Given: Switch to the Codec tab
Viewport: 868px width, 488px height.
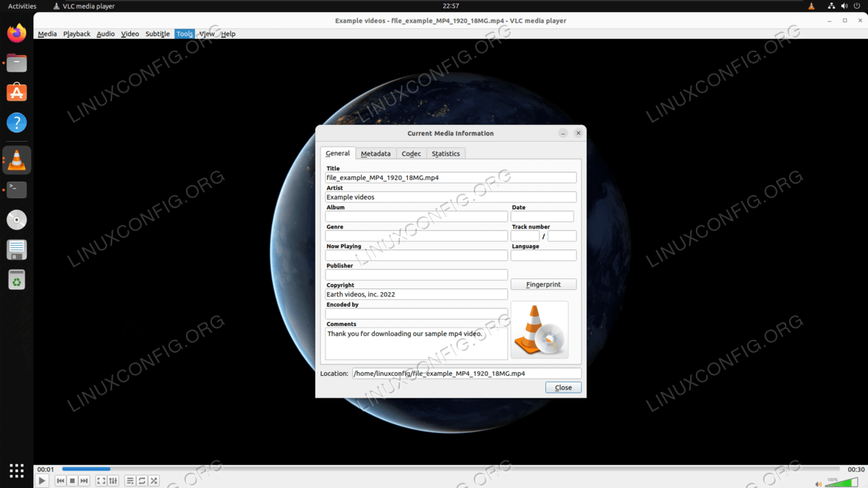Looking at the screenshot, I should coord(412,153).
